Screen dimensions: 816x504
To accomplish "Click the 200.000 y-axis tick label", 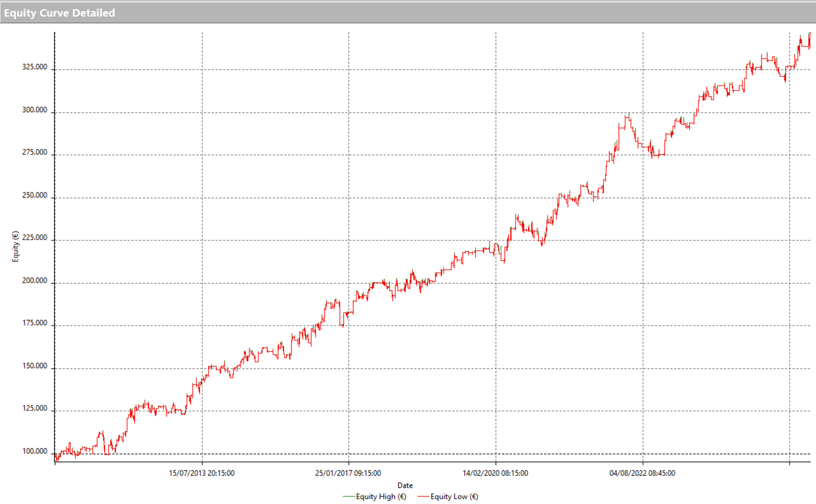I will [35, 281].
